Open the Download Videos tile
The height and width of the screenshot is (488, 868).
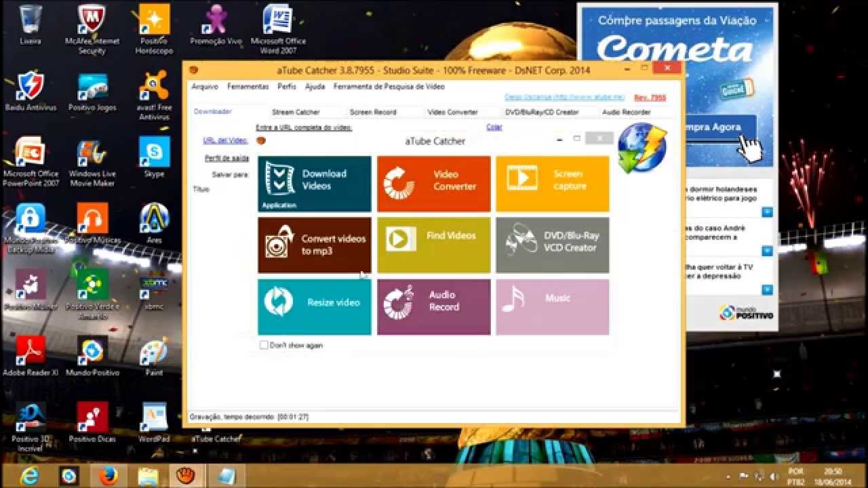pyautogui.click(x=315, y=184)
